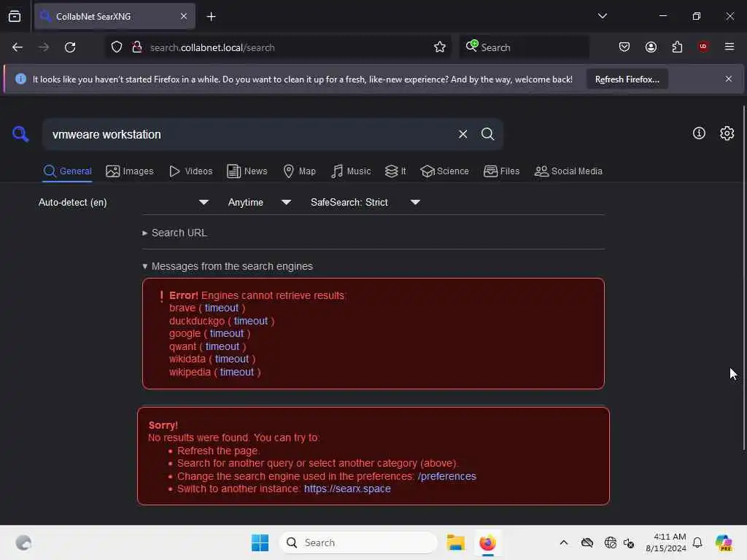747x560 pixels.
Task: Click Refresh Firefox button
Action: (627, 79)
